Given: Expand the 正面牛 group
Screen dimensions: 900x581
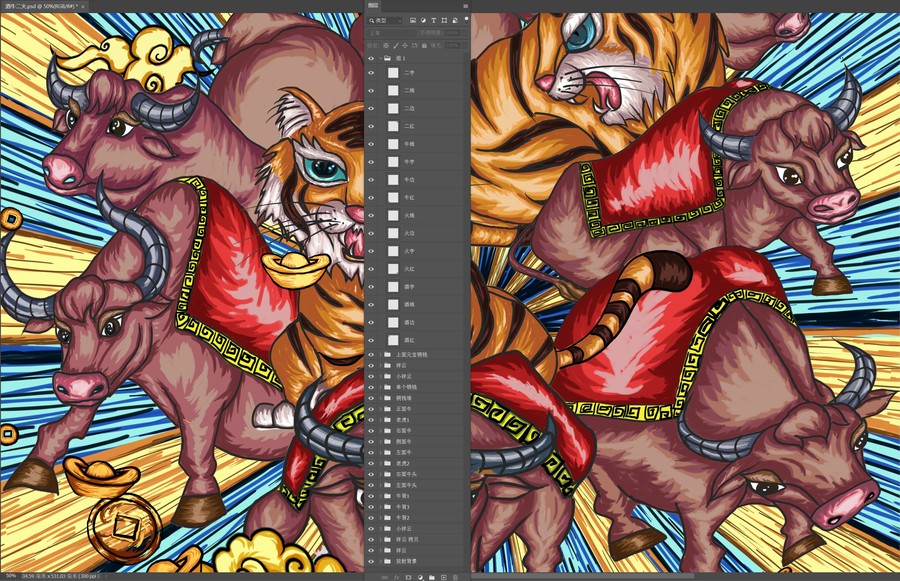Looking at the screenshot, I should [381, 409].
